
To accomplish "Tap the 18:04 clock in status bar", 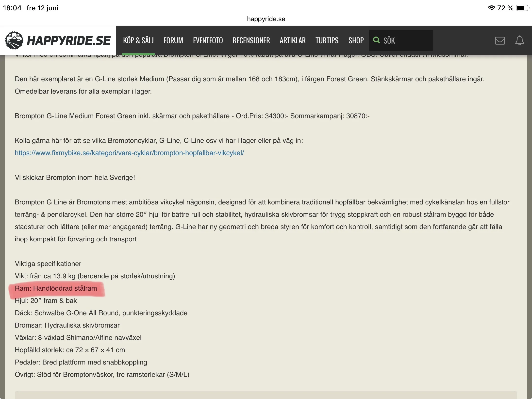I will [12, 8].
